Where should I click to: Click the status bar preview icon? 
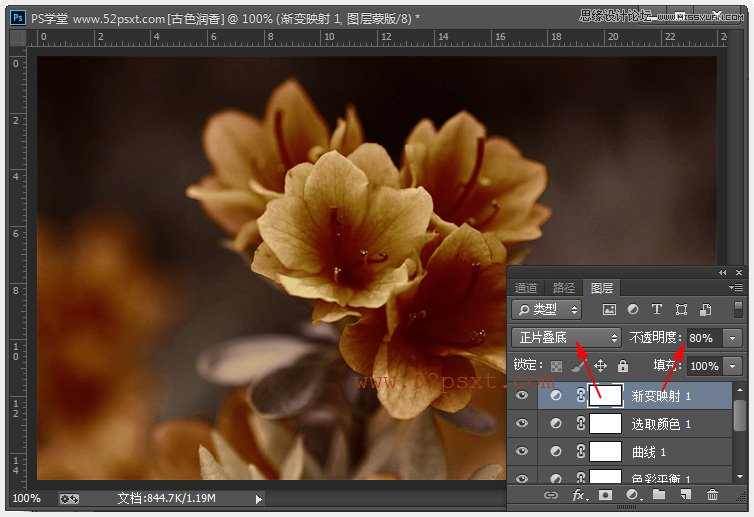click(x=69, y=499)
